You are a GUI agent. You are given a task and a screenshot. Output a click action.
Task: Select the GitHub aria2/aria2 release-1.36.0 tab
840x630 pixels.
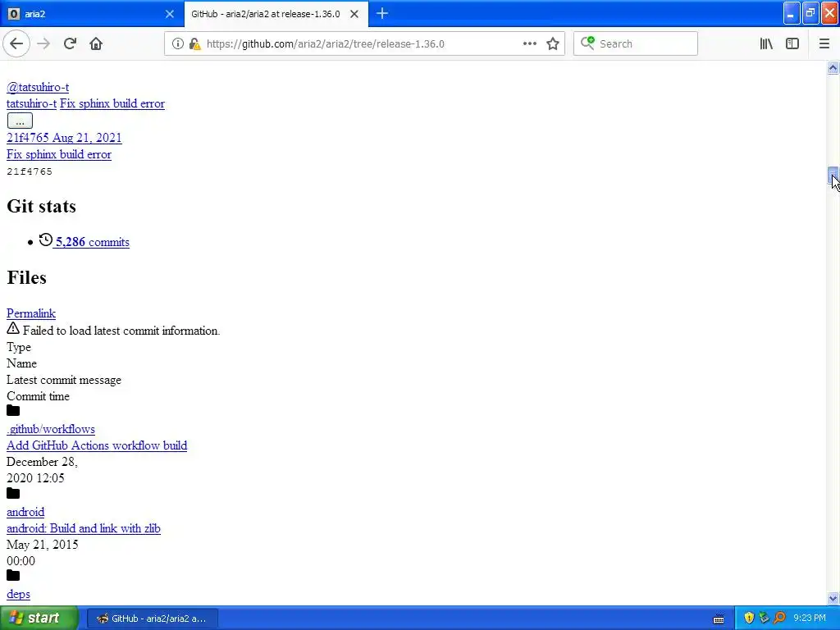276,14
